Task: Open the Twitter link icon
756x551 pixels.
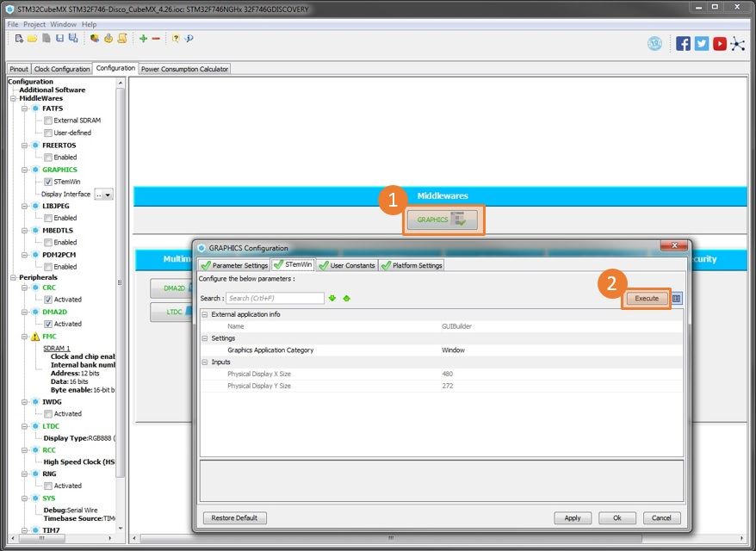Action: click(x=701, y=44)
